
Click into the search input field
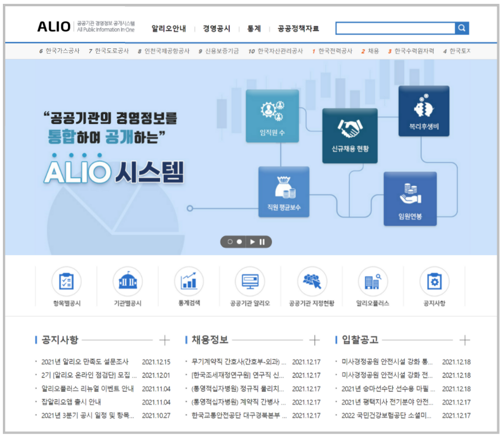[395, 28]
